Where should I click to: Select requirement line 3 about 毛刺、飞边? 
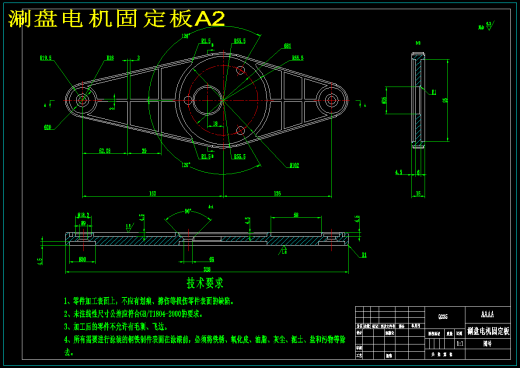pos(116,327)
